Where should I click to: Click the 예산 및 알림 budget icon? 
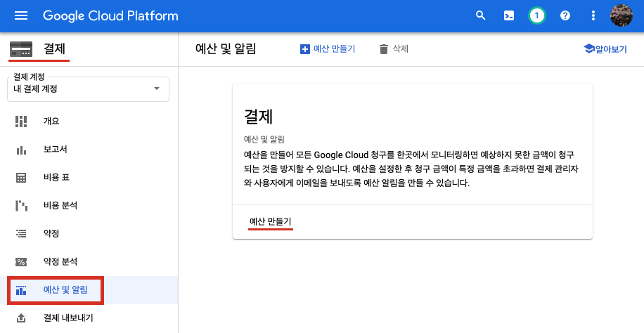[21, 290]
